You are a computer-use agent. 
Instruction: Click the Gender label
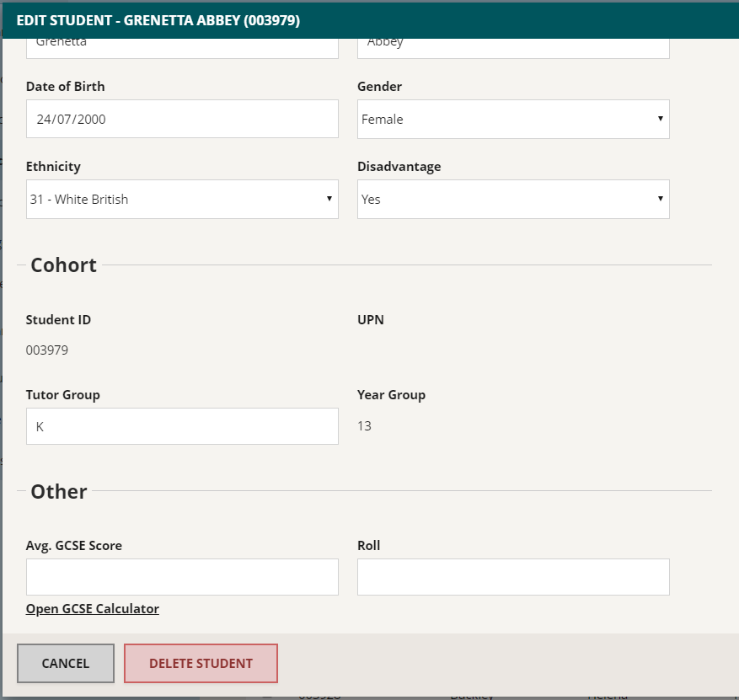[379, 87]
